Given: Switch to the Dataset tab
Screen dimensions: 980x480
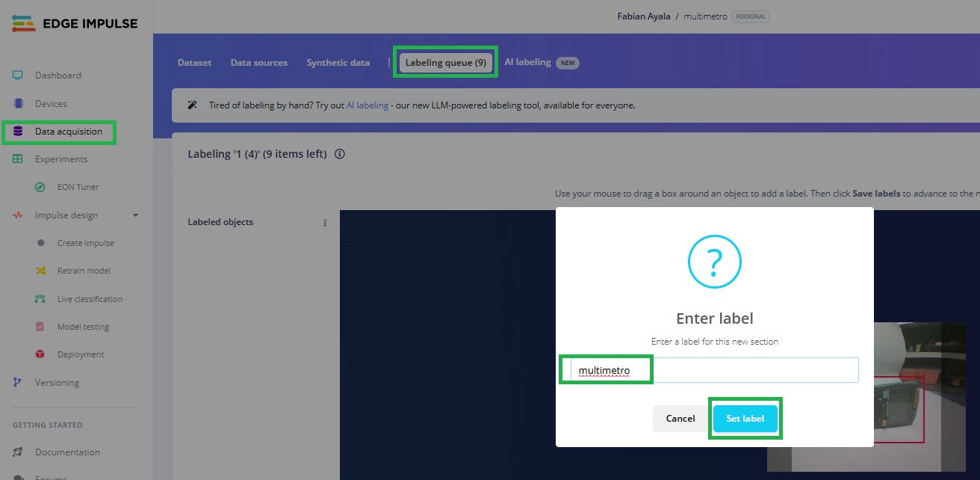Looking at the screenshot, I should tap(194, 63).
